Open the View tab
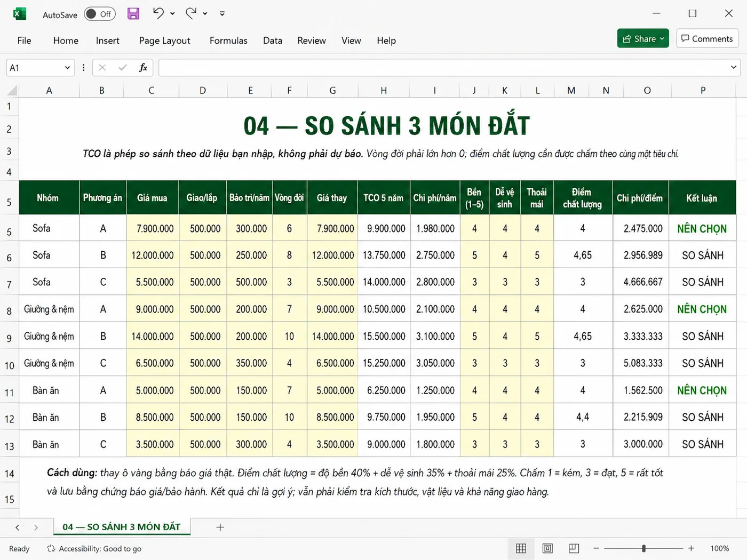The width and height of the screenshot is (747, 560). point(351,41)
